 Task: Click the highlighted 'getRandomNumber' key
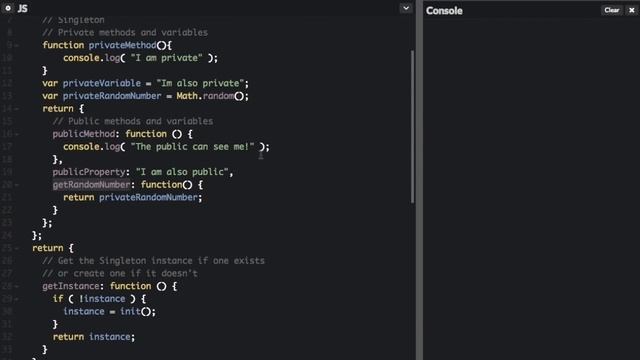[91, 184]
